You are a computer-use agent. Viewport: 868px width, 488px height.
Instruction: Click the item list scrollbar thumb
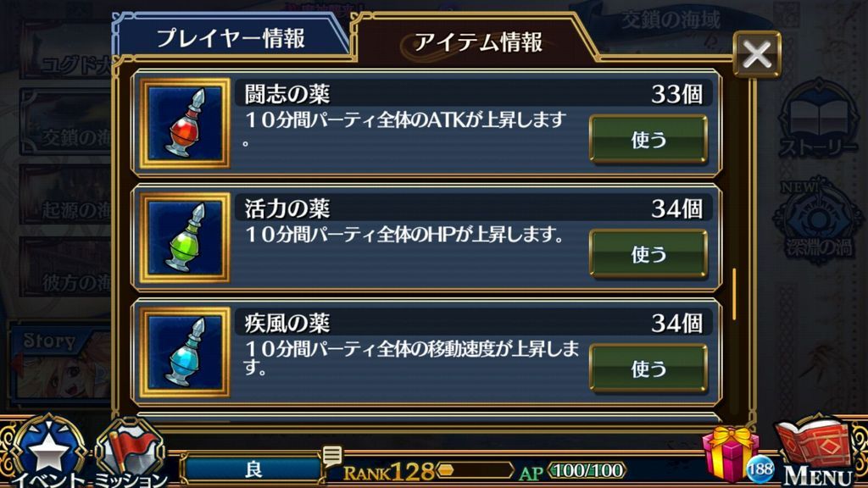pos(734,294)
